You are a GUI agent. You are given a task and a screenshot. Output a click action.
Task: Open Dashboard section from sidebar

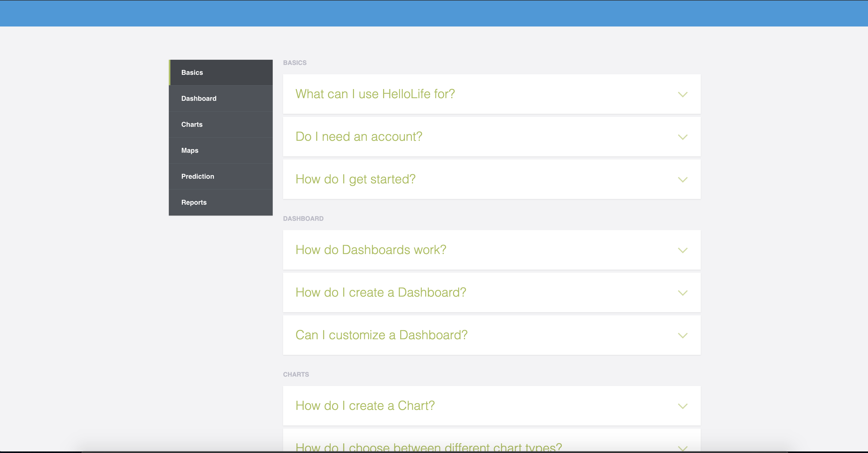click(x=199, y=98)
